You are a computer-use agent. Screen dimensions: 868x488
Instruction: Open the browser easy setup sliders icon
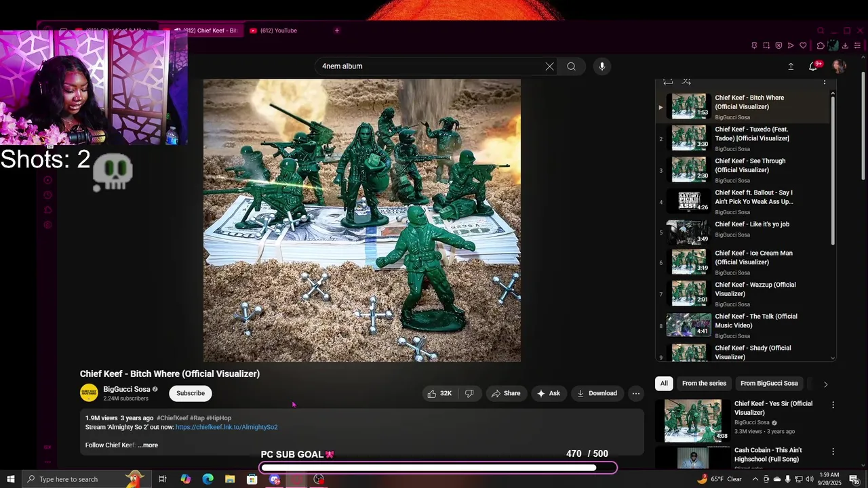tap(857, 45)
